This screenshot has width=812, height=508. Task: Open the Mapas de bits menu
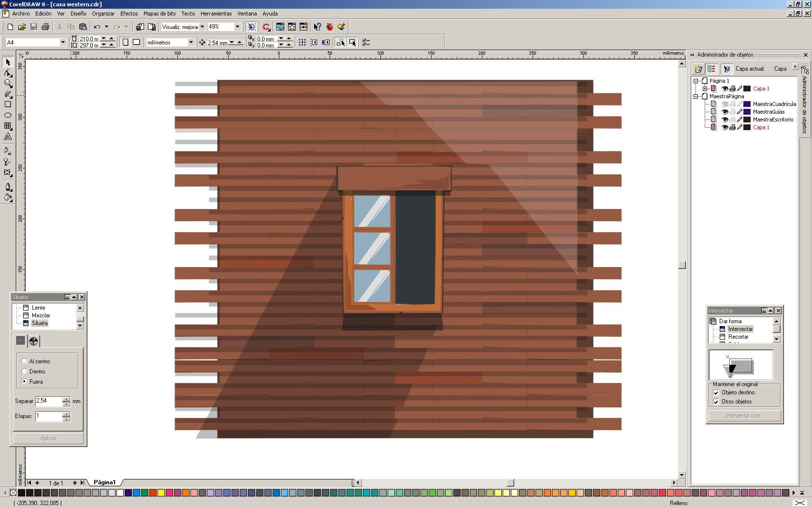click(x=159, y=14)
